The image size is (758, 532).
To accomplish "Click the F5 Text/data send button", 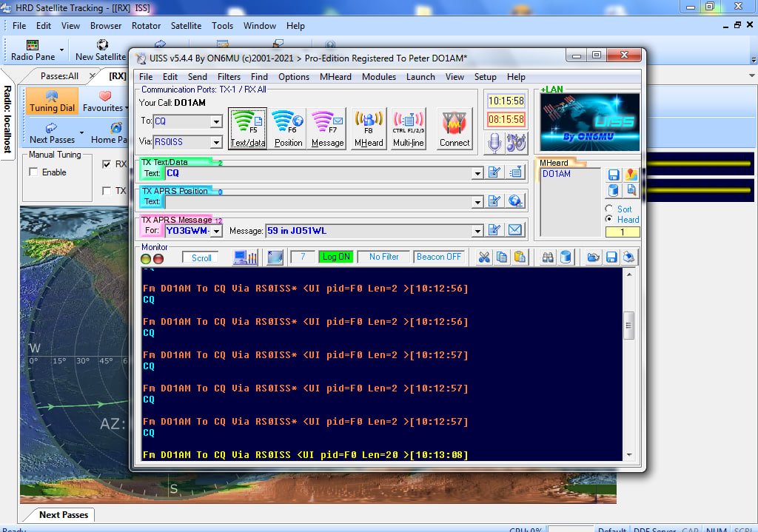I will click(x=247, y=129).
